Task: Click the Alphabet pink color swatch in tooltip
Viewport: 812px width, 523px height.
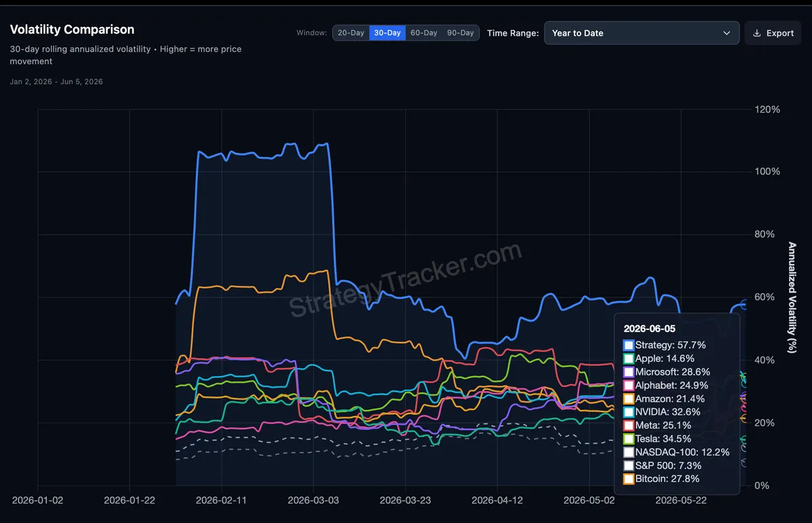Action: [x=629, y=386]
